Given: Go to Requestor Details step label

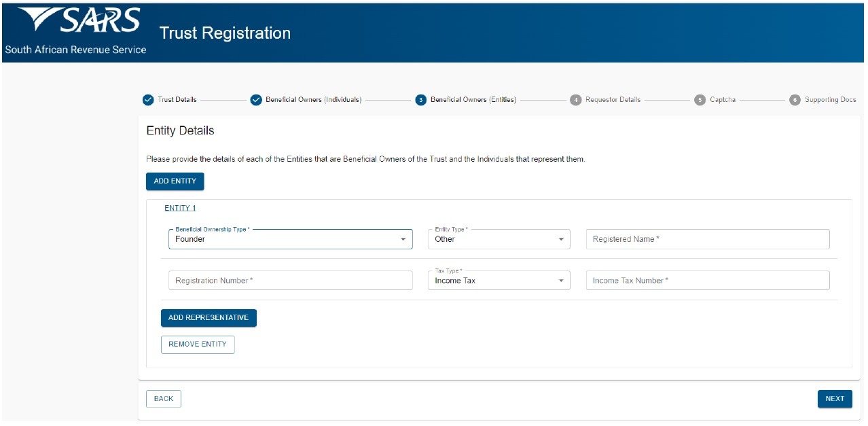Looking at the screenshot, I should click(x=613, y=100).
